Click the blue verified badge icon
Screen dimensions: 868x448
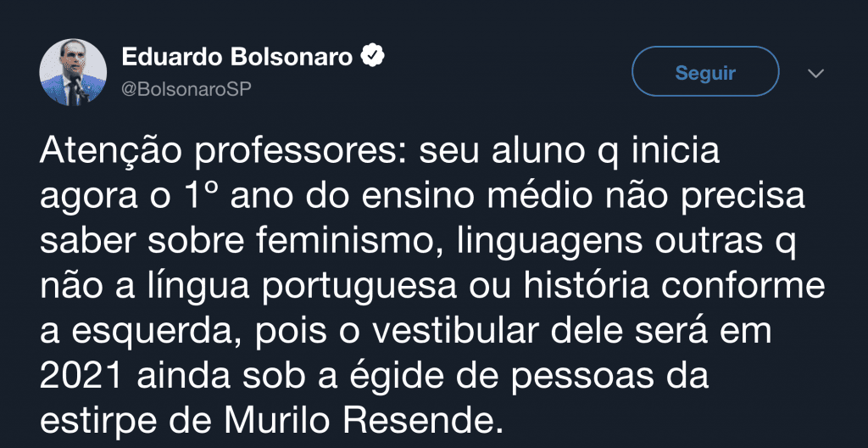[373, 57]
